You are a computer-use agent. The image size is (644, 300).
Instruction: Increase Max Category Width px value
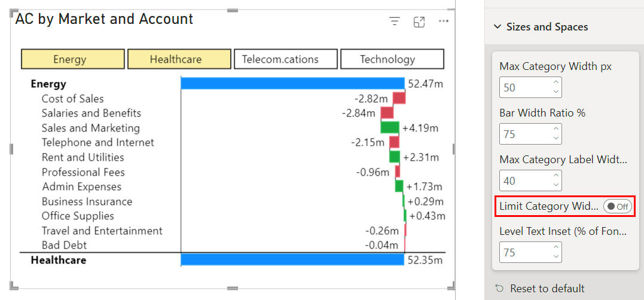556,82
